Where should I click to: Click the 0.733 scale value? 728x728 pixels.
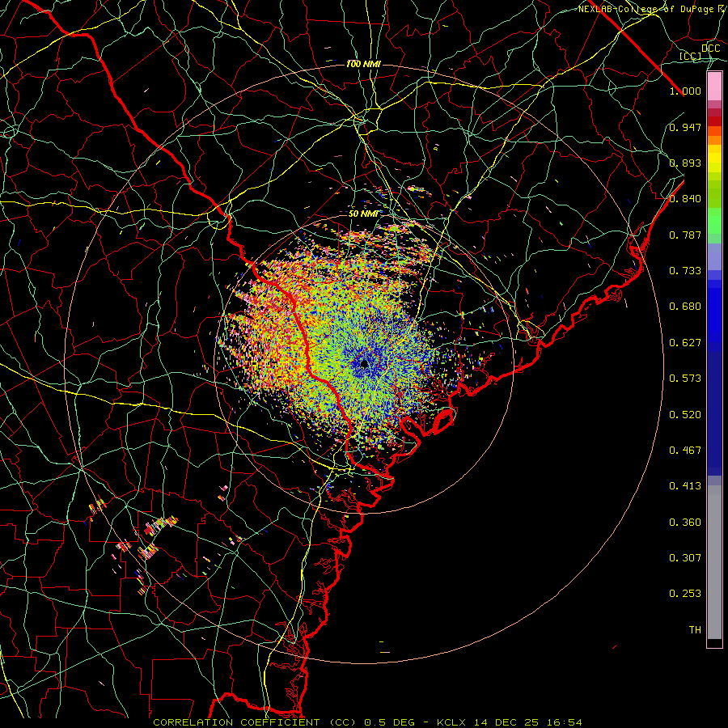[x=685, y=271]
